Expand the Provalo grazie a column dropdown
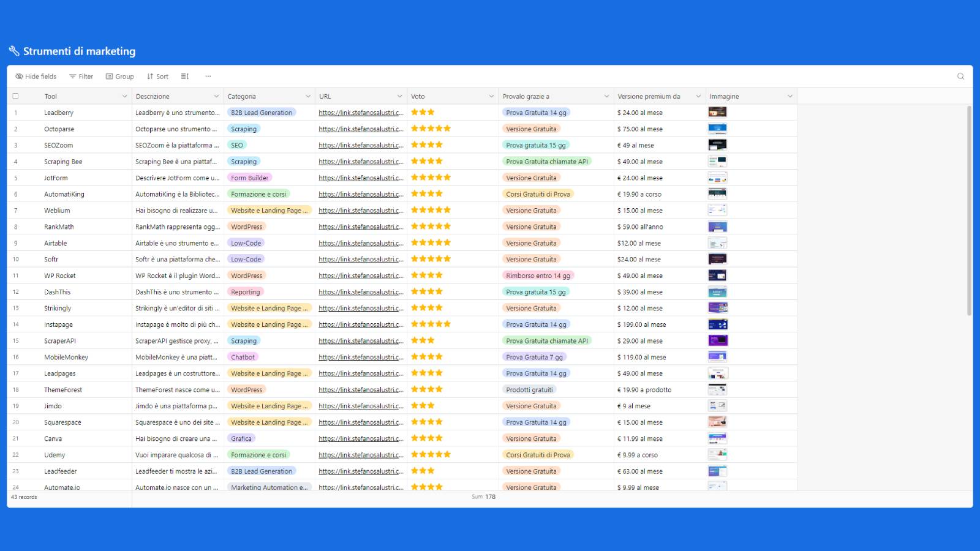980x551 pixels. point(606,96)
